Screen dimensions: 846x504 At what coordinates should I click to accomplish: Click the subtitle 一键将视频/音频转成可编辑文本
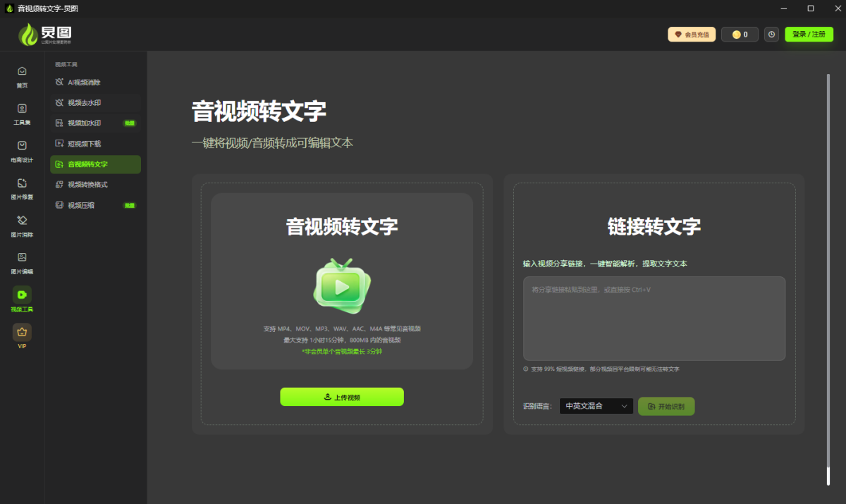click(272, 143)
